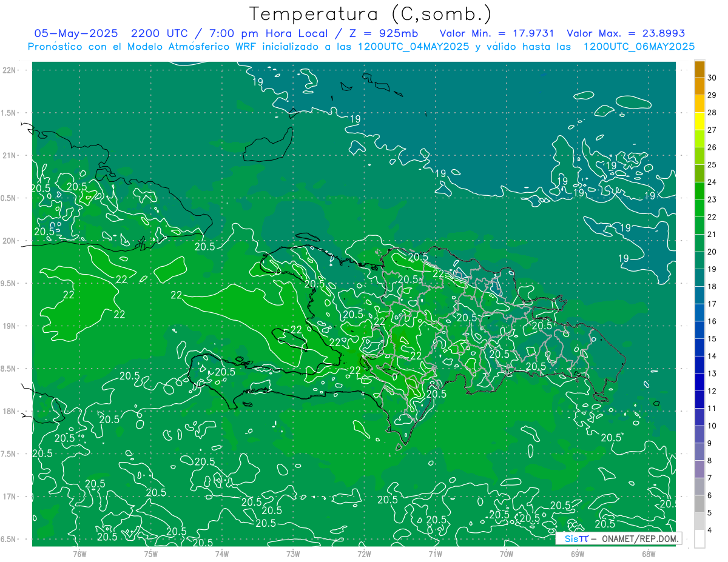Click the title "Temperatura (C,somb.)"
This screenshot has height=562, width=728.
click(370, 14)
